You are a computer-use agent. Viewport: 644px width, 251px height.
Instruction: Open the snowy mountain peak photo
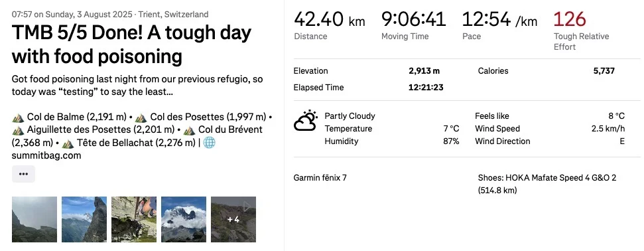pos(184,219)
